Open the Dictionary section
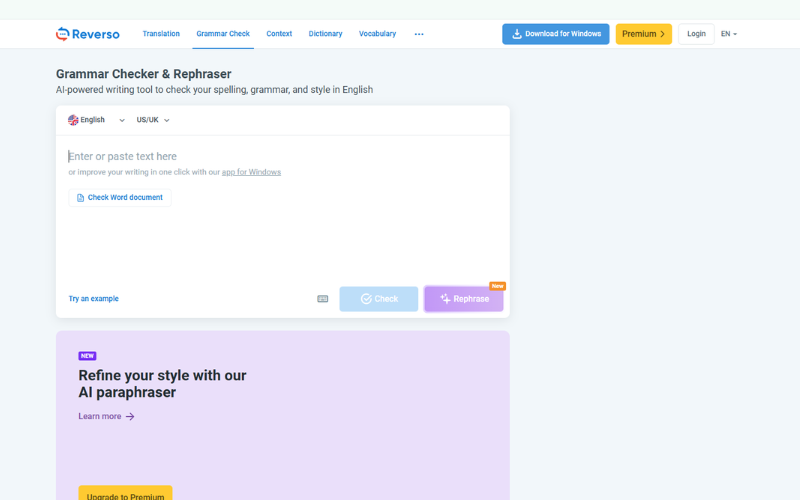The image size is (800, 500). (x=325, y=34)
